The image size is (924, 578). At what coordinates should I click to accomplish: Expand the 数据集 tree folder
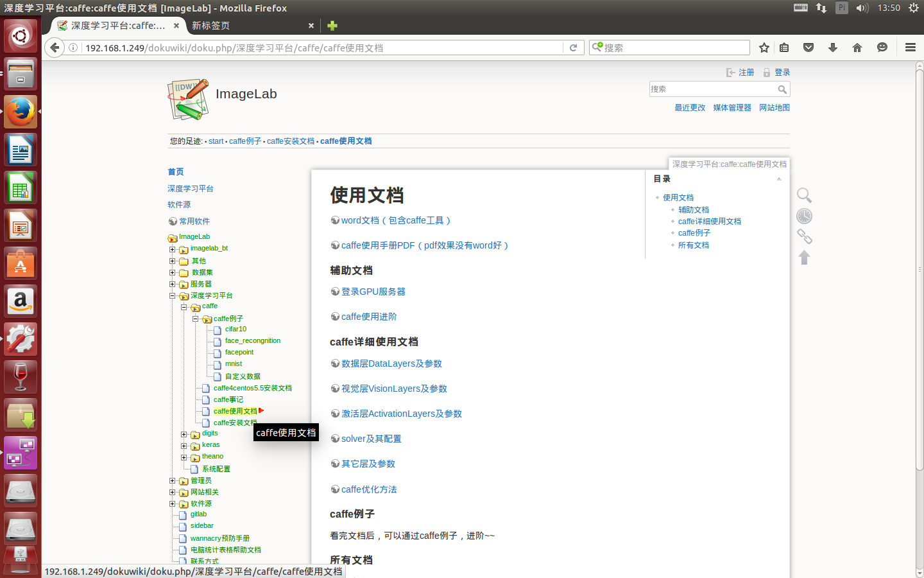172,272
